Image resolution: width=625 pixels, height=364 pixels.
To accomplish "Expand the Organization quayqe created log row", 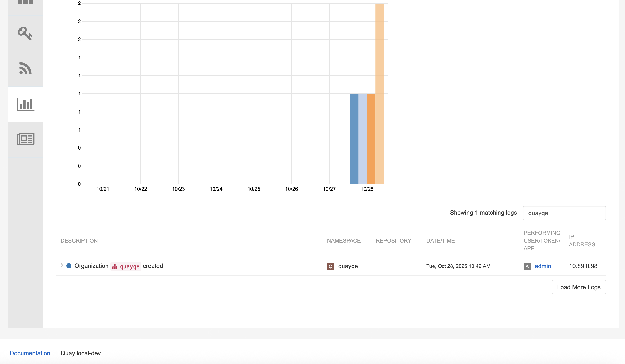I will click(62, 266).
